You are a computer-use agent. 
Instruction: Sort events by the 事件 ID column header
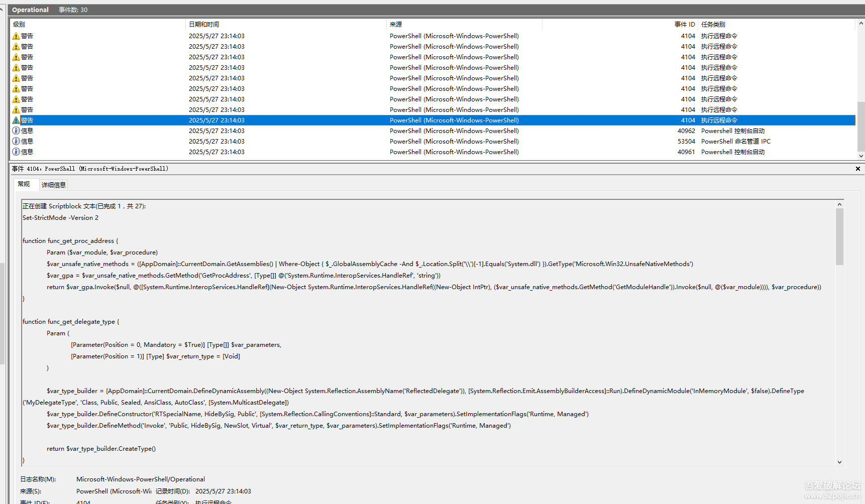620,25
